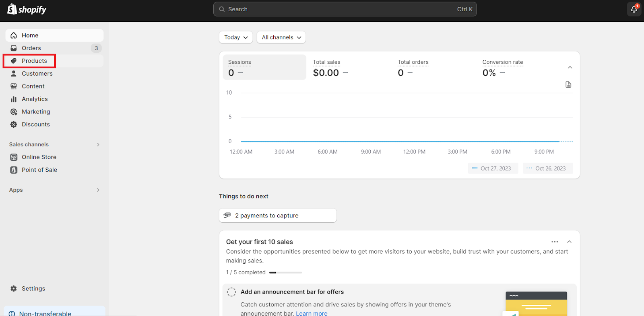Screen dimensions: 644x316
Task: Toggle the Oct 26, 2023 legend series
Action: coord(547,168)
